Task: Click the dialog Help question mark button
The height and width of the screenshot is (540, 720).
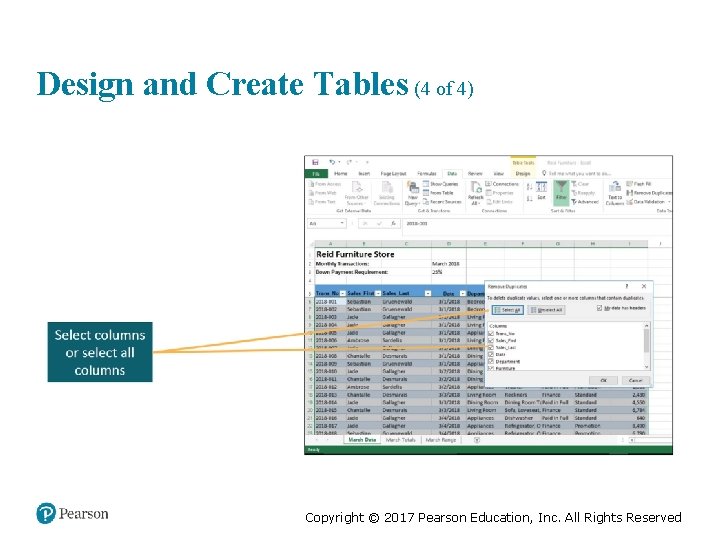Action: click(x=627, y=286)
